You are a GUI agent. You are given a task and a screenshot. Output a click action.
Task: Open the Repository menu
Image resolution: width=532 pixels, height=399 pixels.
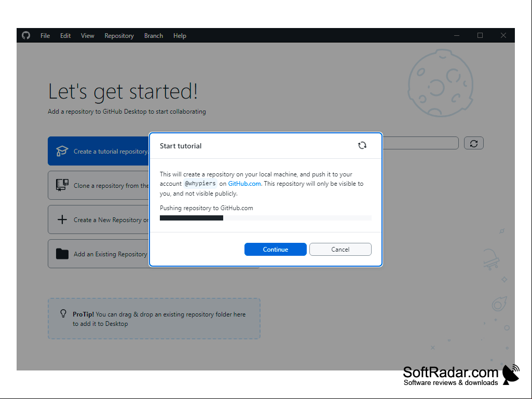point(119,36)
